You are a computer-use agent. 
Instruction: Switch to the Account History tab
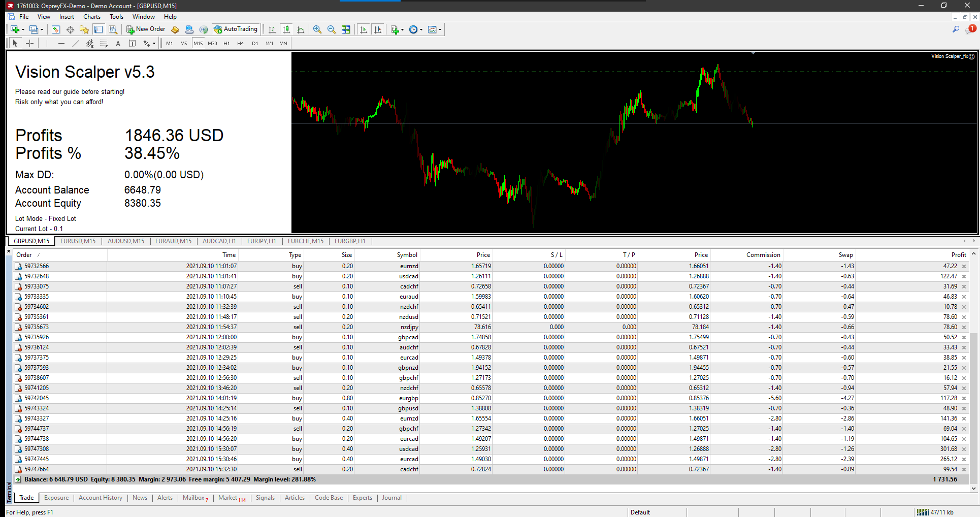[101, 498]
